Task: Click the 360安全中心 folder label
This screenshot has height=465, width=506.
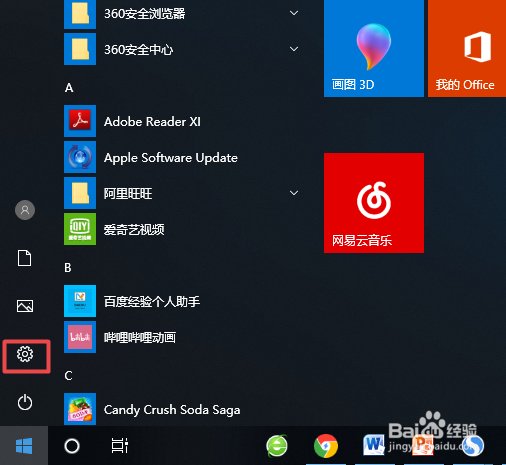Action: pyautogui.click(x=139, y=50)
